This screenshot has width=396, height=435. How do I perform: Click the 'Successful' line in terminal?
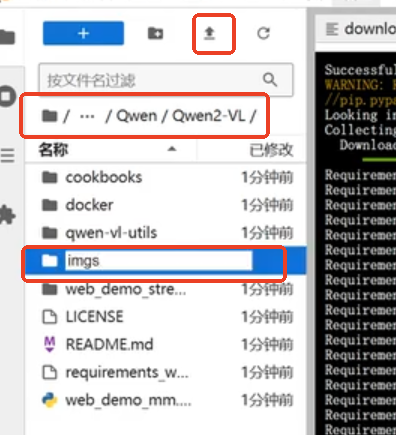click(x=360, y=70)
